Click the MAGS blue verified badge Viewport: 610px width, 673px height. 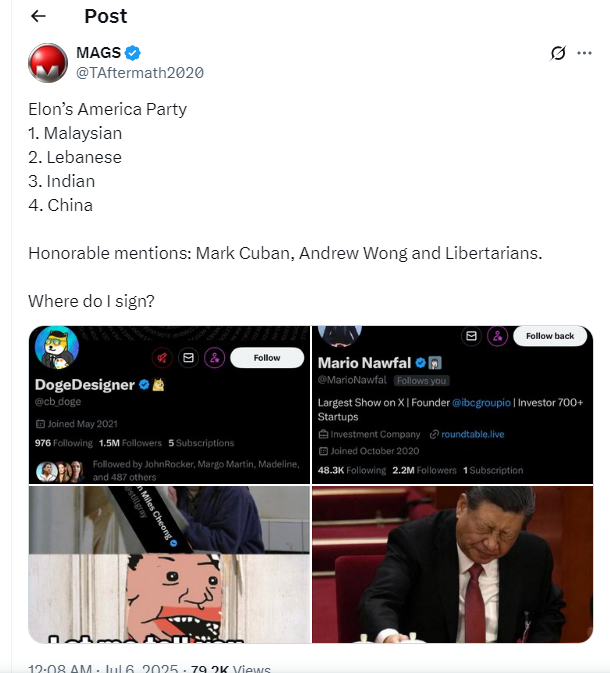coord(133,53)
